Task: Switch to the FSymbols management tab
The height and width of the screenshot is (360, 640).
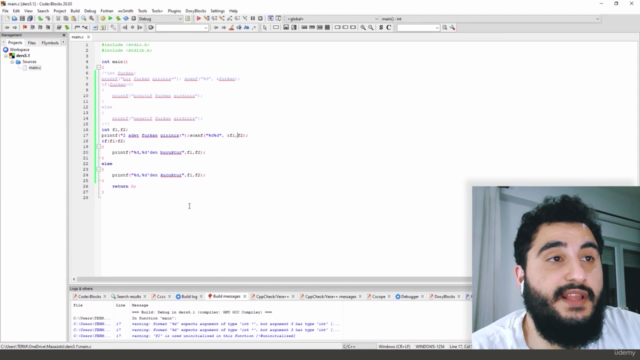Action: [x=50, y=43]
